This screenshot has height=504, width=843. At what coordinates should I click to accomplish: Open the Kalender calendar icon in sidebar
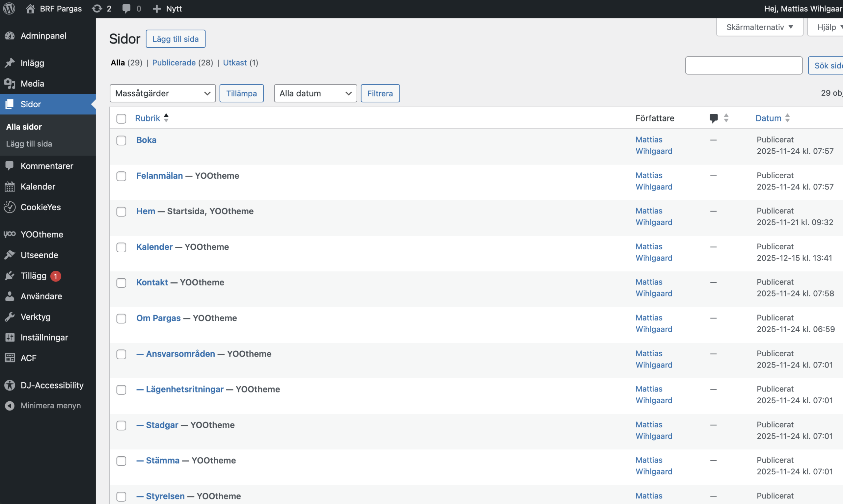10,187
